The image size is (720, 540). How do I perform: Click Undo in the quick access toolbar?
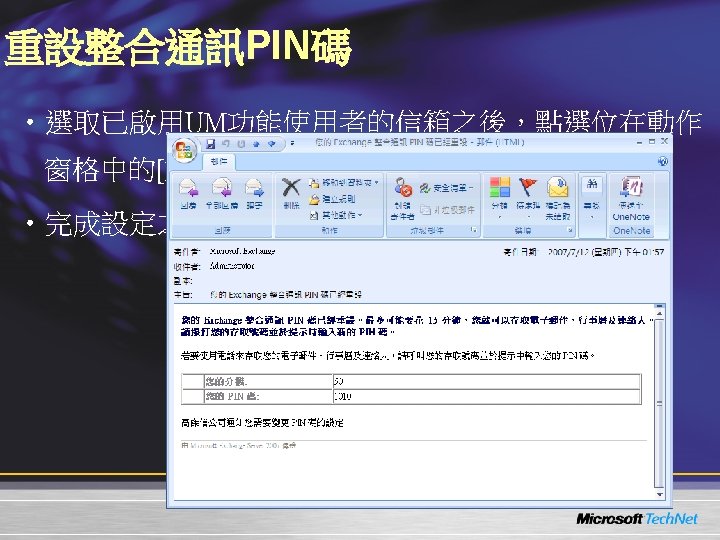point(225,144)
